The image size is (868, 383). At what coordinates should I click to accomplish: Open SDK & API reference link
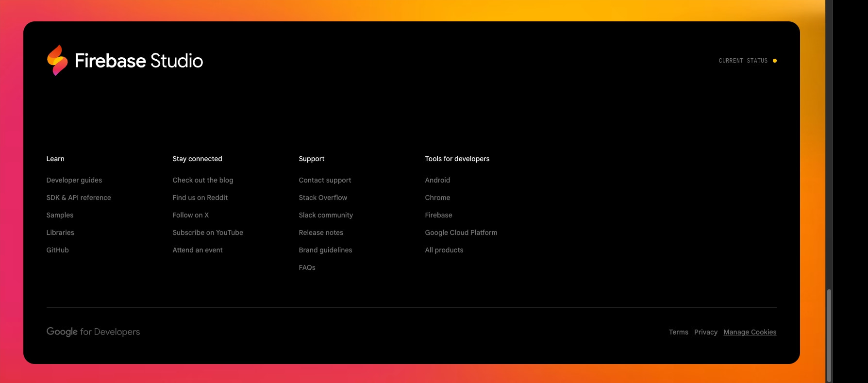tap(79, 198)
